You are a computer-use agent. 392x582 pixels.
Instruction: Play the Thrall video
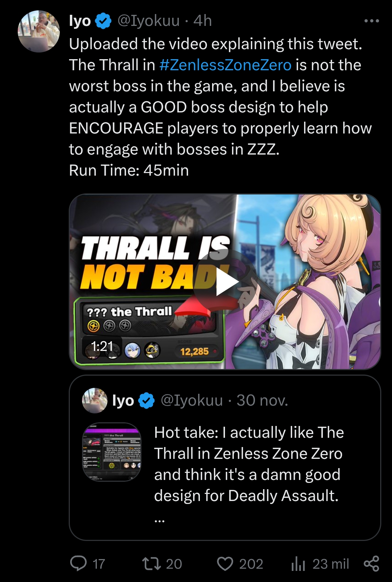click(225, 282)
